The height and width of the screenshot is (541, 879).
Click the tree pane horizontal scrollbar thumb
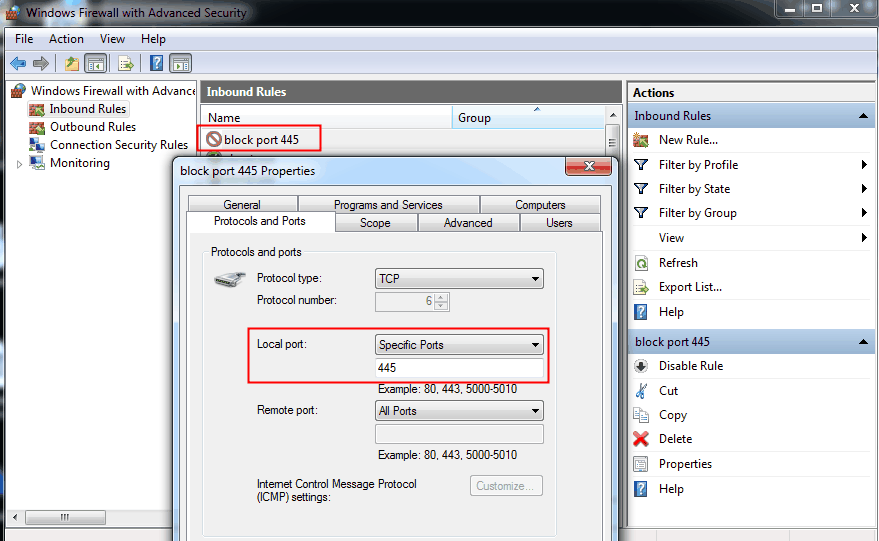click(65, 517)
